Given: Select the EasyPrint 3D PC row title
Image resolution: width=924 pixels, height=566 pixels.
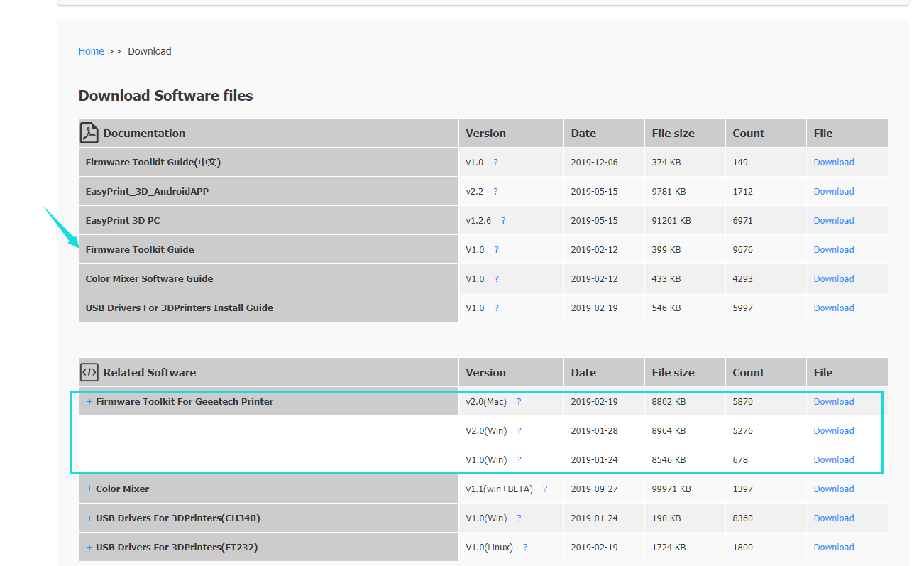Looking at the screenshot, I should click(x=123, y=221).
